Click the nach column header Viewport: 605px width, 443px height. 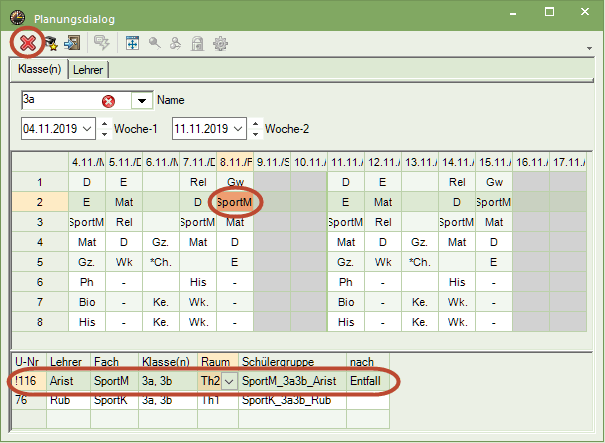coord(368,362)
